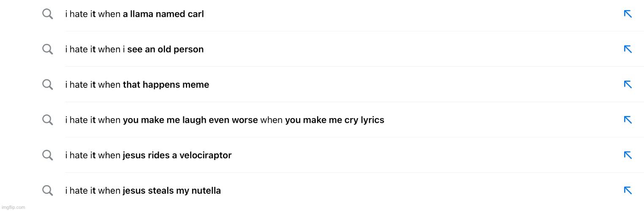Tap the blue arrow next to 'see an old person'
The height and width of the screenshot is (211, 644).
[628, 49]
